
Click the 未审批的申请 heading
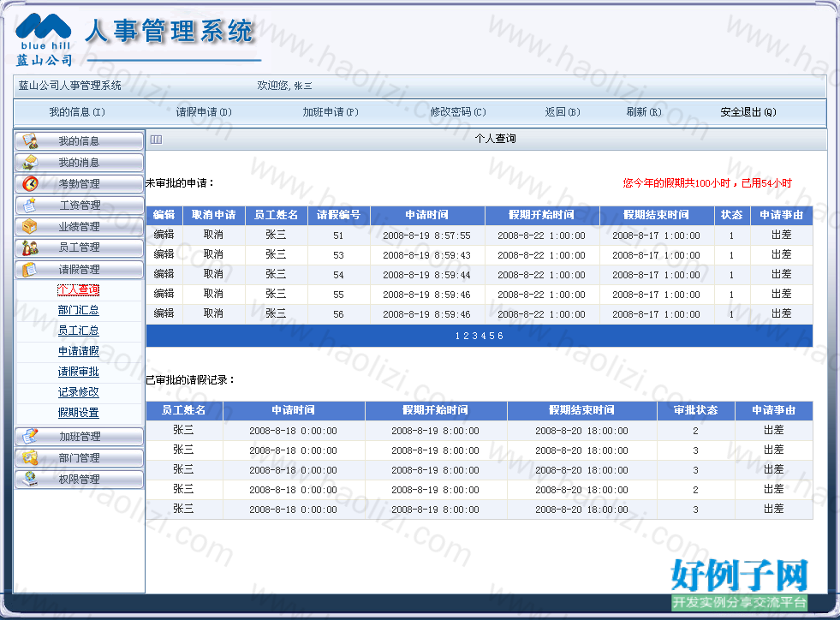181,183
